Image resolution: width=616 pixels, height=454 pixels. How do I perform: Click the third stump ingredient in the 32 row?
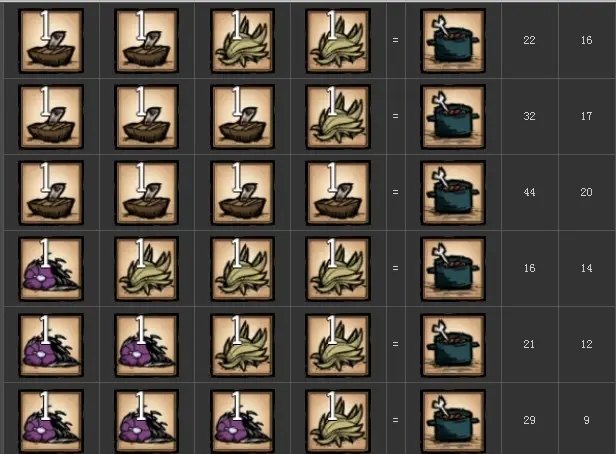(242, 117)
